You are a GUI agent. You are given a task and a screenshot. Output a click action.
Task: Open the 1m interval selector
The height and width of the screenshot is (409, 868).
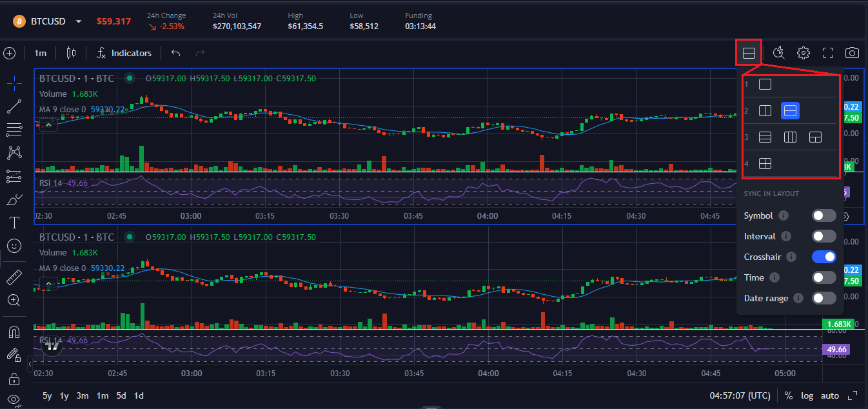point(40,53)
